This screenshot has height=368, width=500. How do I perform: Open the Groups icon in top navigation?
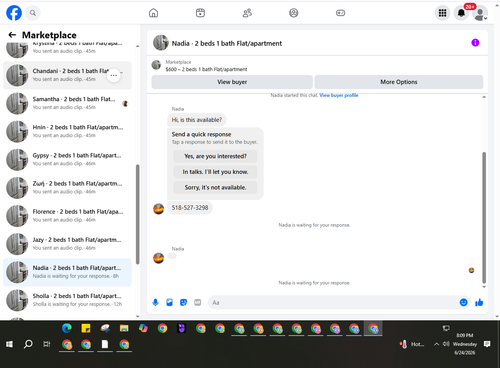point(294,13)
